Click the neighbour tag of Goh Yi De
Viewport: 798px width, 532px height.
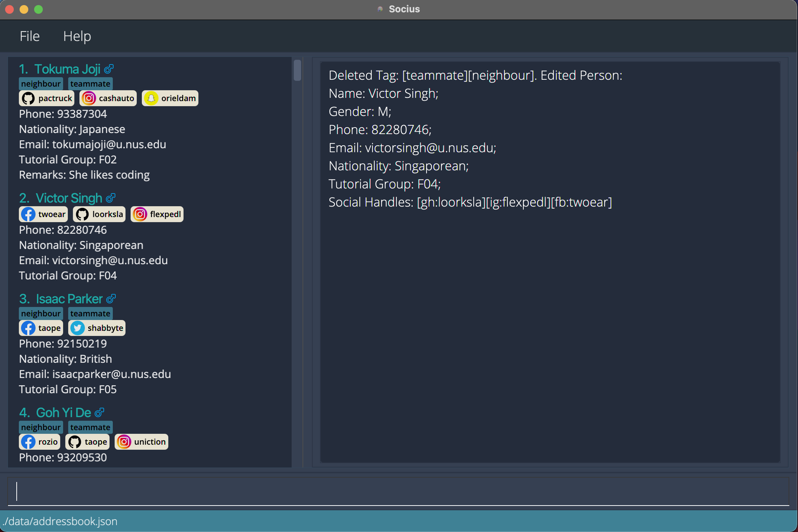pyautogui.click(x=41, y=427)
